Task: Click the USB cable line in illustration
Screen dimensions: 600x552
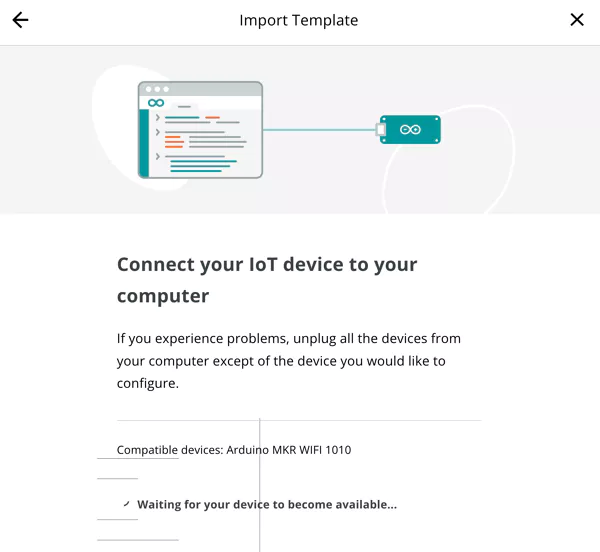Action: click(320, 130)
